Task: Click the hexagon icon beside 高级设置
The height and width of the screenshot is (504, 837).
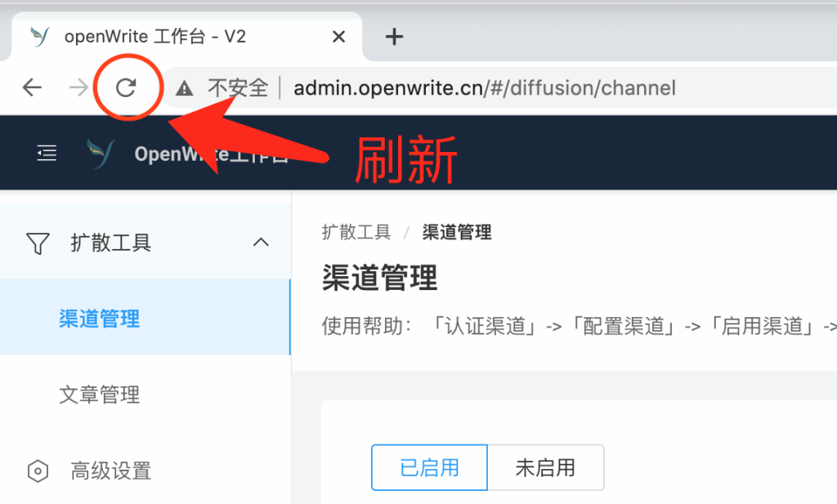Action: tap(38, 471)
